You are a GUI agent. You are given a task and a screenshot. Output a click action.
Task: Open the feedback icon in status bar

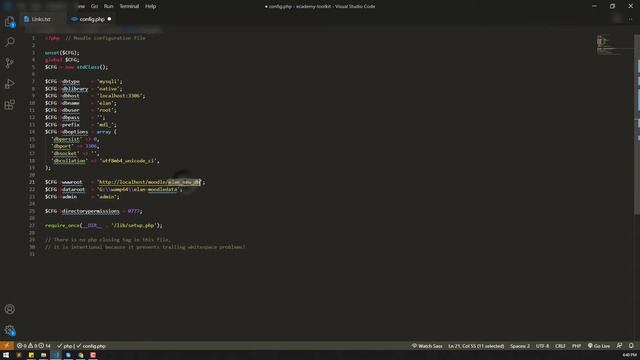(x=620, y=346)
